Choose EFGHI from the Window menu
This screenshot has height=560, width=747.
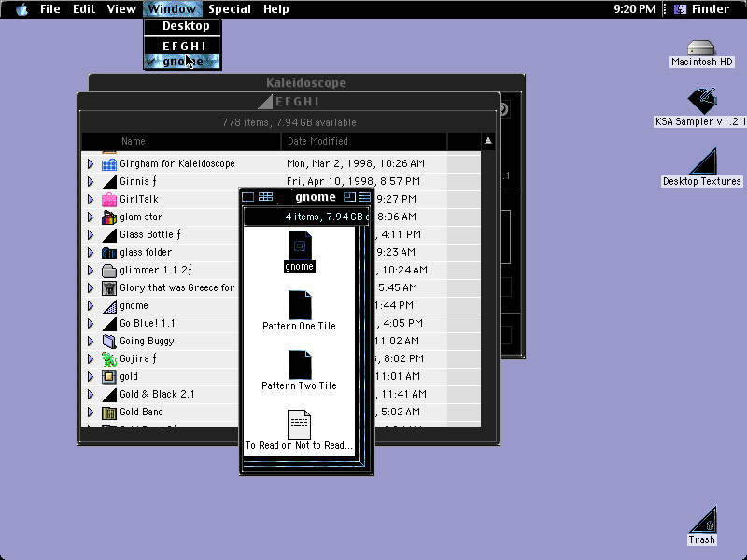[183, 46]
